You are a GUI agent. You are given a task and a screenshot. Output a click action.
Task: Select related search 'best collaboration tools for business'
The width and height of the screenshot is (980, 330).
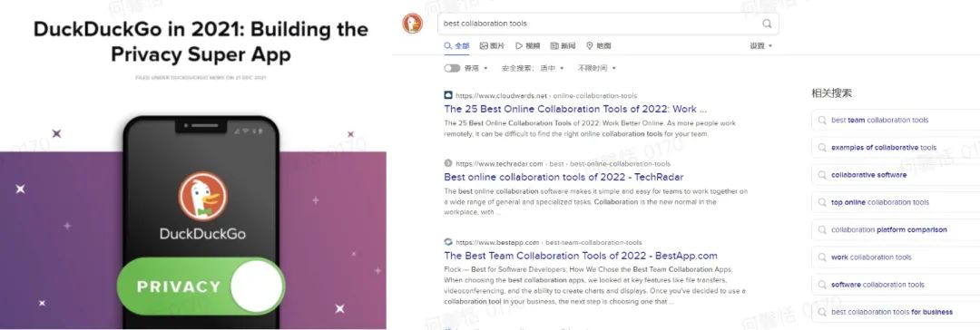click(896, 312)
